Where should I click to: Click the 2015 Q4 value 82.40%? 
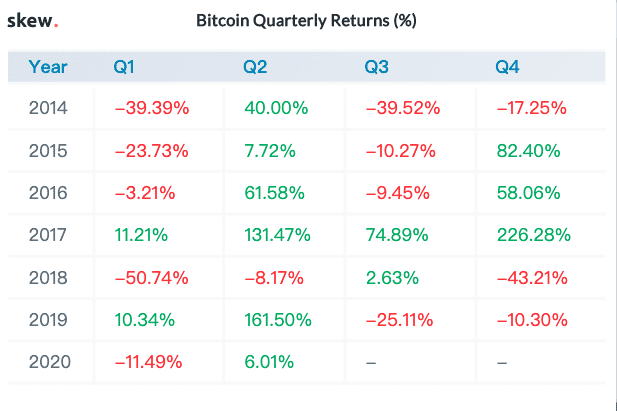[528, 151]
